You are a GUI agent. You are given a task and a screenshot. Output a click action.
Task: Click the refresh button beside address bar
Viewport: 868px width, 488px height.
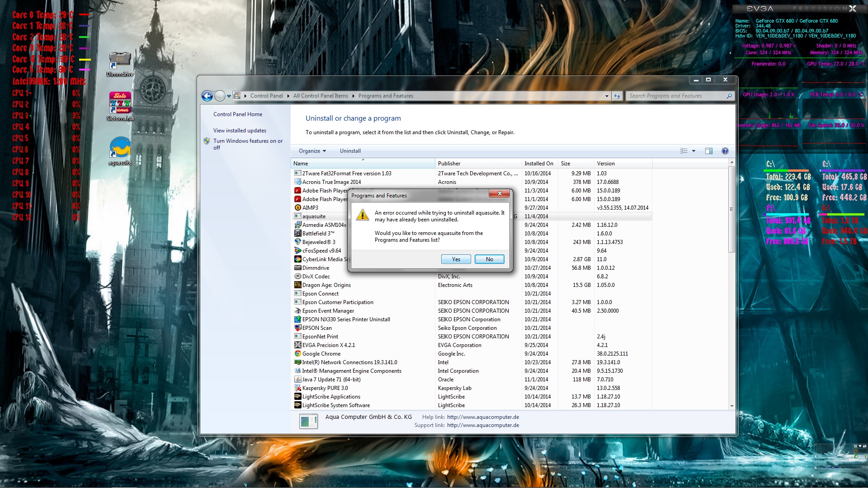pyautogui.click(x=617, y=96)
